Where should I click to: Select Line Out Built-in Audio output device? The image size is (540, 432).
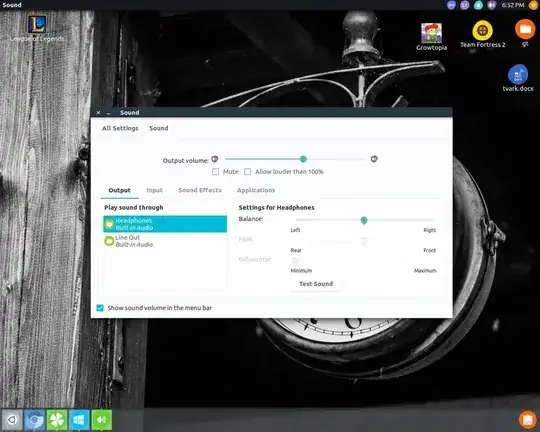tap(165, 241)
